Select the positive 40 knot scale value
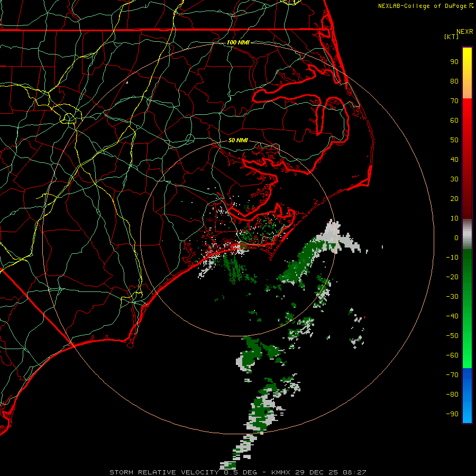This screenshot has height=476, width=476. (454, 159)
